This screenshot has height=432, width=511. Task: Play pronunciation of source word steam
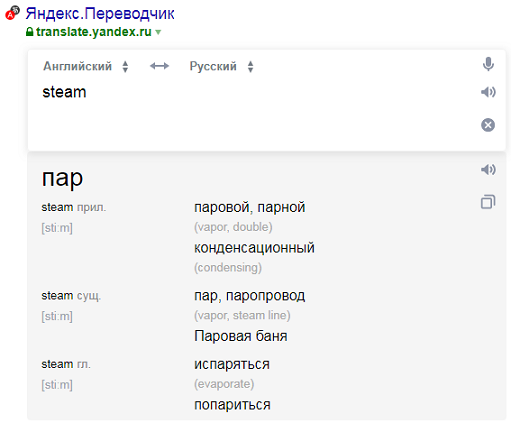pyautogui.click(x=488, y=92)
